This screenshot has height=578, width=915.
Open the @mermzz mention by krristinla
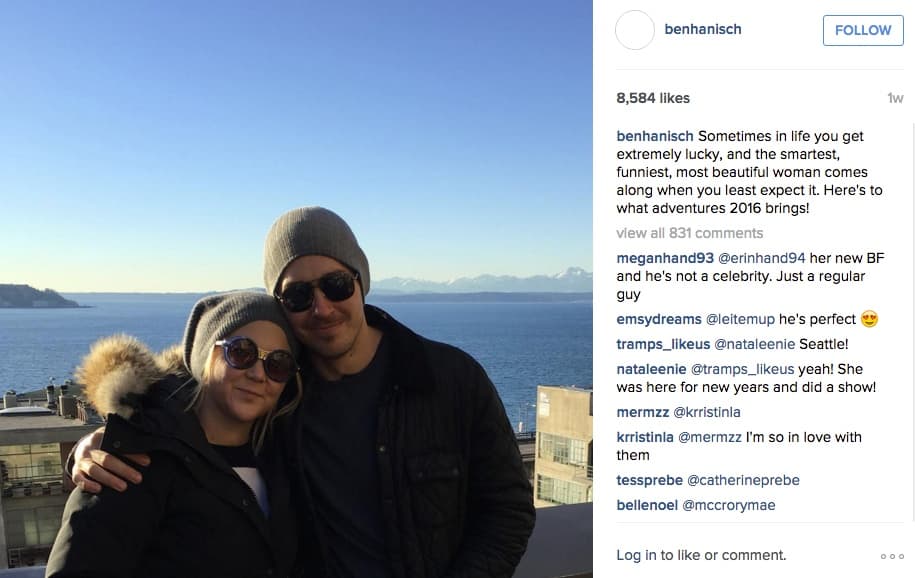(x=710, y=437)
